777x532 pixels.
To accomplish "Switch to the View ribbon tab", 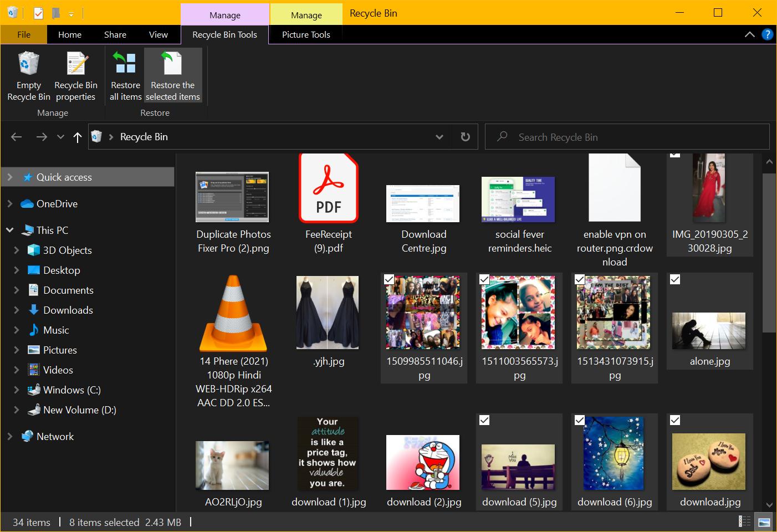I will 159,34.
